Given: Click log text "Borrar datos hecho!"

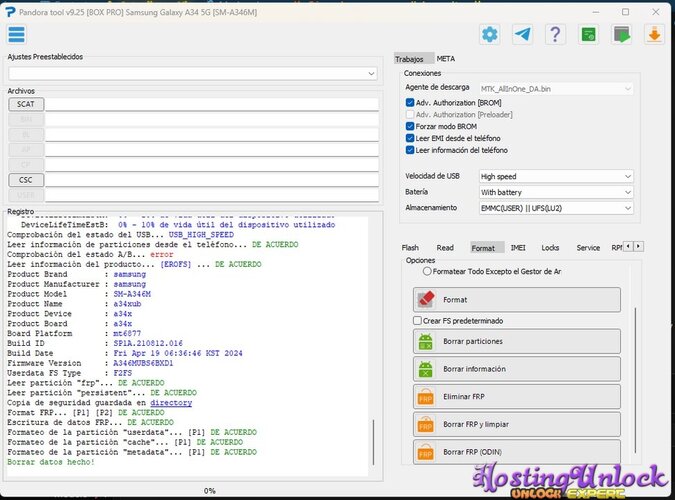Looking at the screenshot, I should (x=51, y=462).
